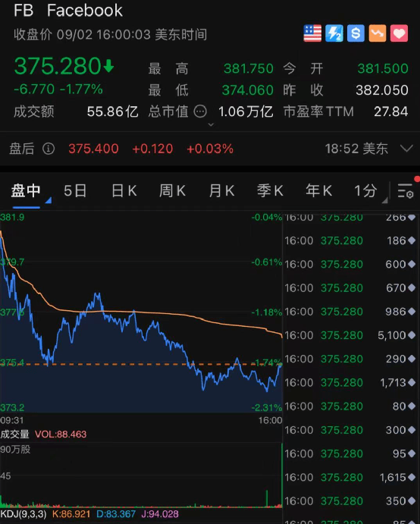Expand more quote details chevron under 总市值
This screenshot has height=524, width=420.
(x=211, y=124)
